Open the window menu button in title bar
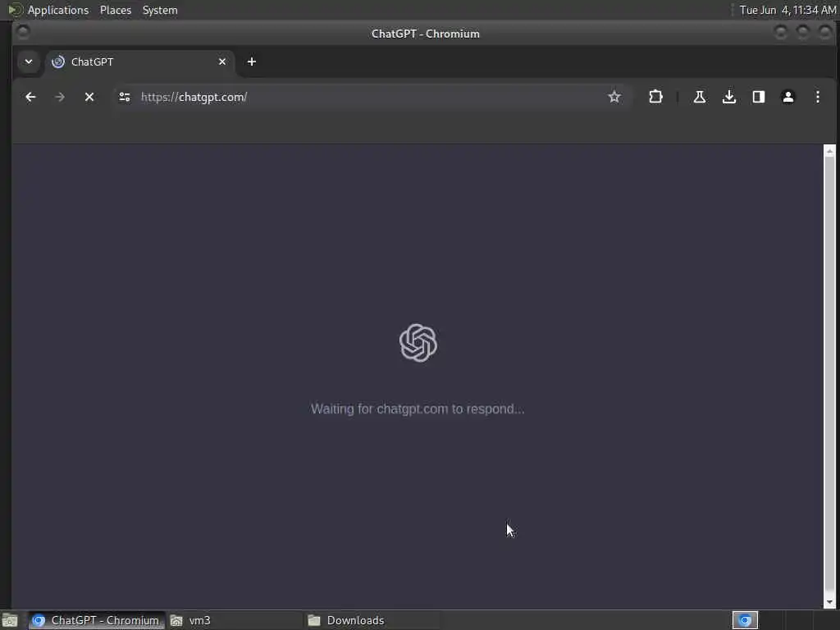Image resolution: width=840 pixels, height=630 pixels. click(23, 32)
